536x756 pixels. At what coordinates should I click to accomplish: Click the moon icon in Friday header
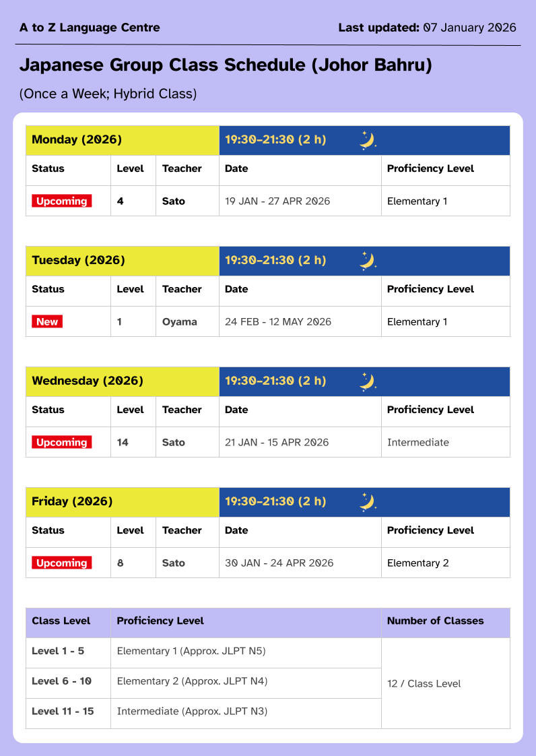pyautogui.click(x=367, y=502)
